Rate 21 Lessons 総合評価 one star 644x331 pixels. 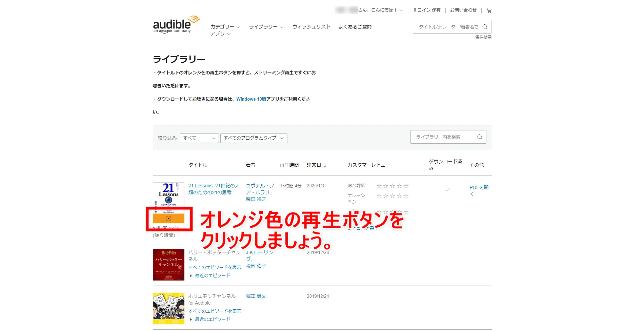point(379,186)
